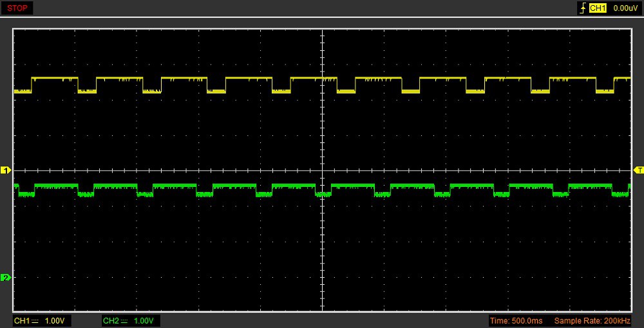644x328 pixels.
Task: Click the green CH2 waveform trace
Action: click(x=116, y=186)
